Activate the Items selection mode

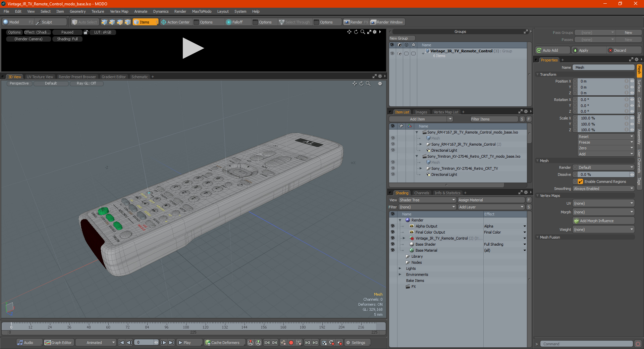(145, 22)
